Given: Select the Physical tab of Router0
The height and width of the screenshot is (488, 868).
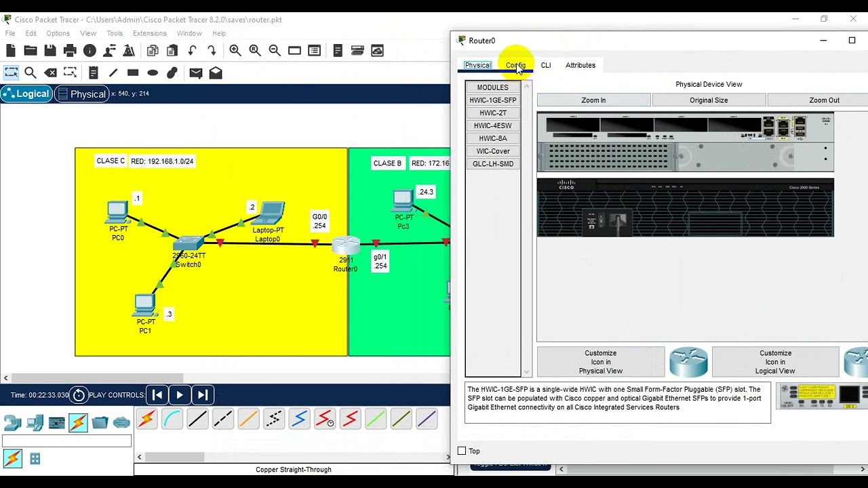Looking at the screenshot, I should click(x=477, y=65).
